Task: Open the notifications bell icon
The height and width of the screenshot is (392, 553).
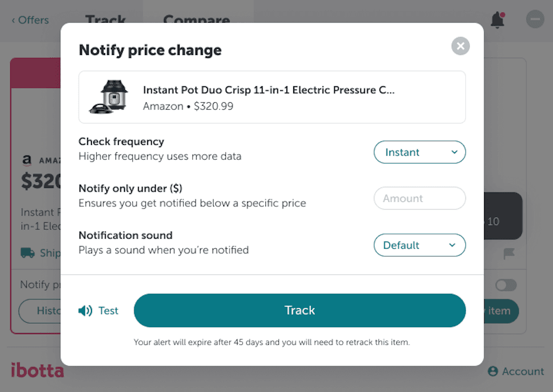Action: [x=497, y=20]
